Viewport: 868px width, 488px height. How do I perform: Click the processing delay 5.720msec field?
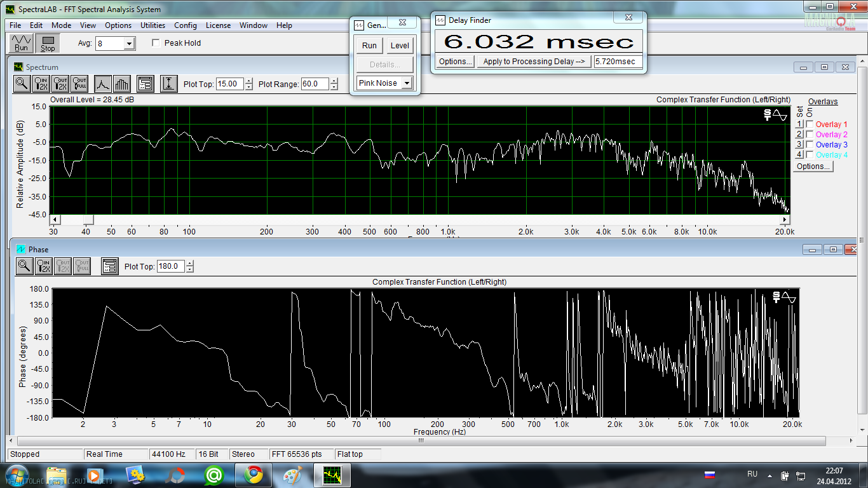(618, 62)
